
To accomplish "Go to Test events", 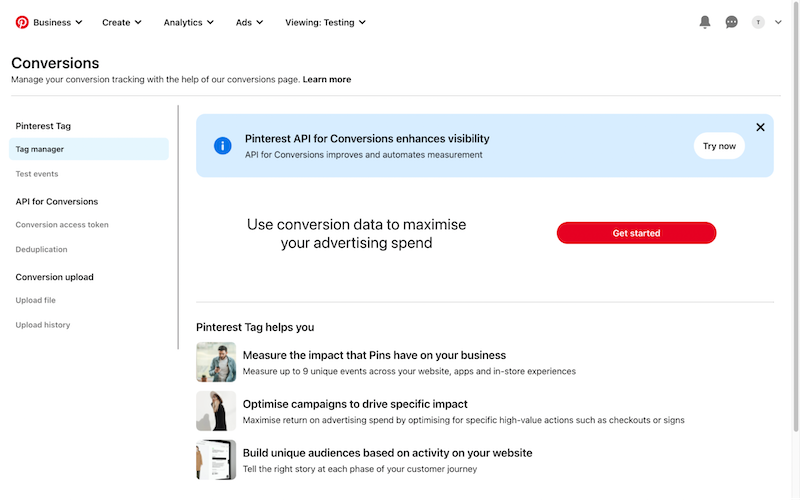I will coord(37,174).
